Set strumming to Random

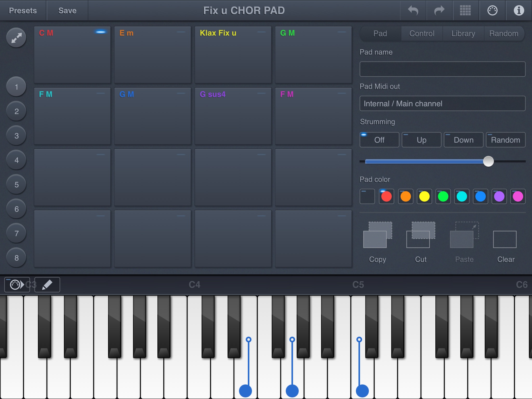(506, 140)
